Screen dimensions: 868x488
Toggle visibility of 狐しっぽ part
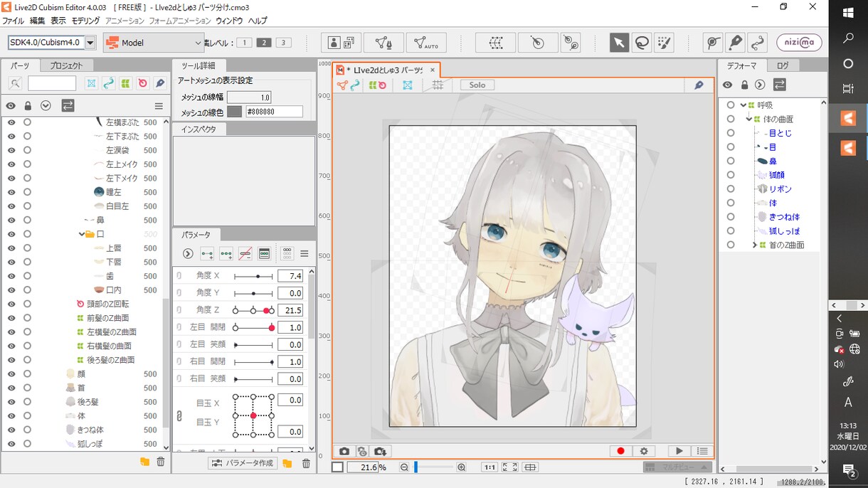[11, 444]
